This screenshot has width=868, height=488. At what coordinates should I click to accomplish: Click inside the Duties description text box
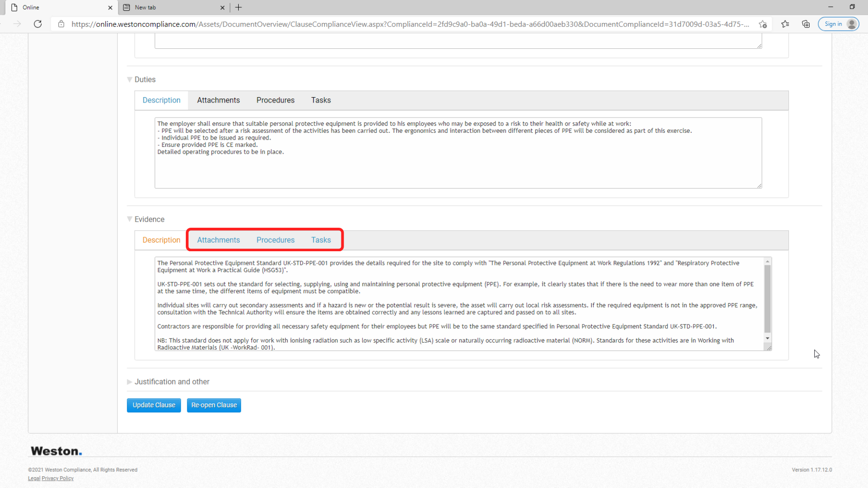tap(458, 153)
